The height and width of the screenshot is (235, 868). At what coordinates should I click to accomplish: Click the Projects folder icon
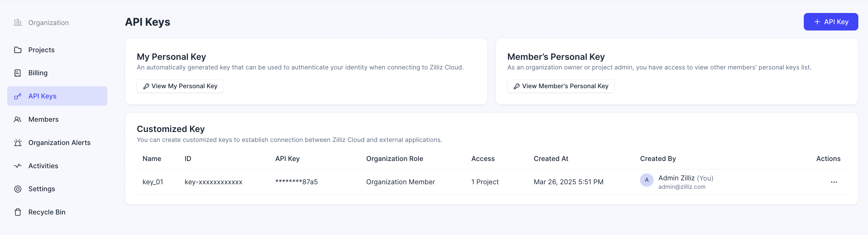pos(17,50)
